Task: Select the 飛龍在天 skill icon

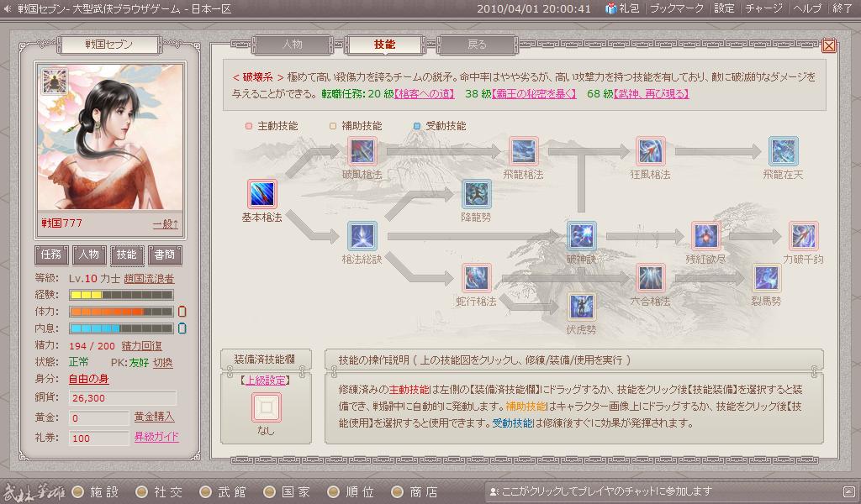Action: pyautogui.click(x=783, y=151)
